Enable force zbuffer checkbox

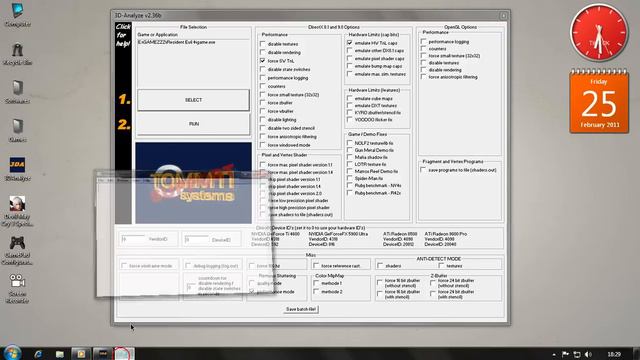(262, 103)
